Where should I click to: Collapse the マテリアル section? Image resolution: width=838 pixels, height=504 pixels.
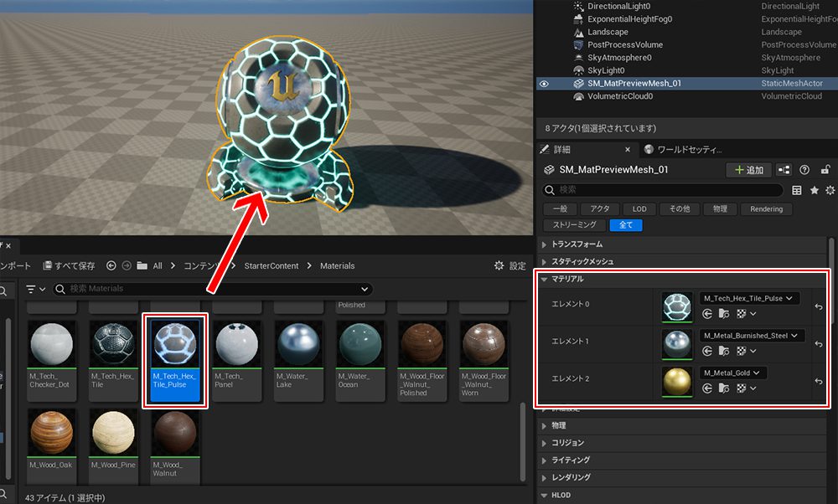(x=545, y=279)
